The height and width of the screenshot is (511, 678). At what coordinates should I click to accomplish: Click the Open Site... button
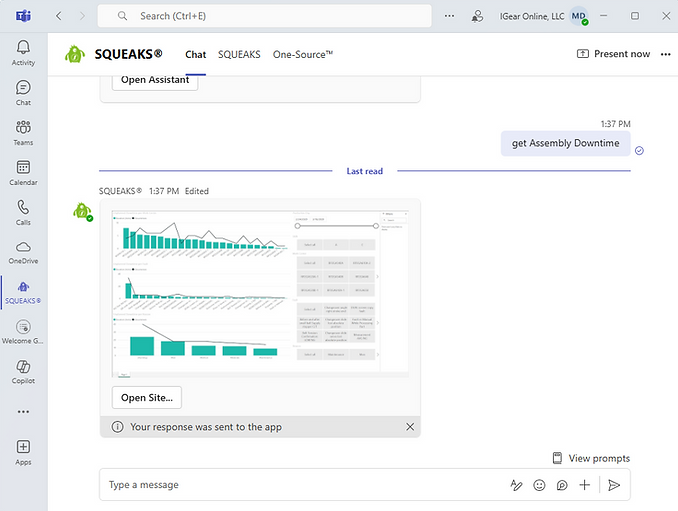[147, 397]
